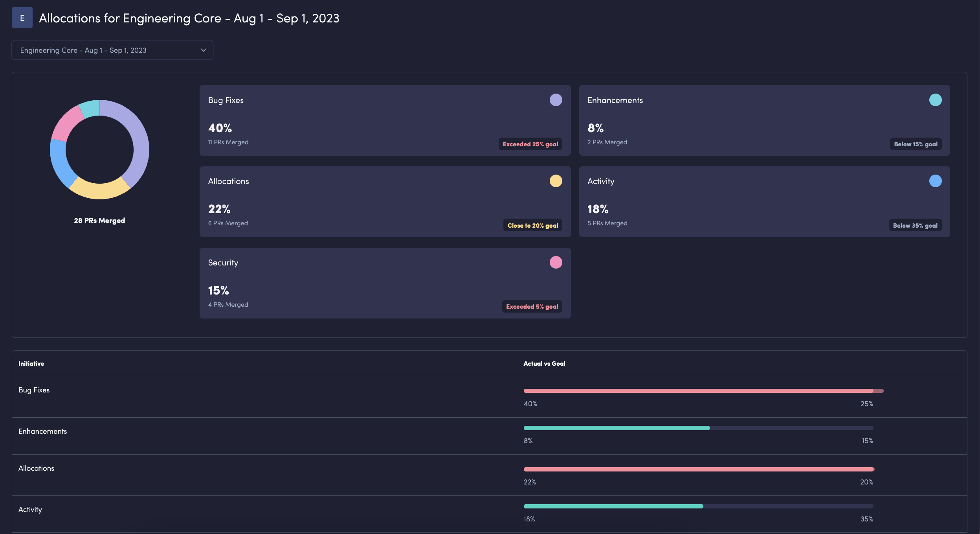Click the pink Security category dot
This screenshot has width=980, height=534.
pos(555,262)
